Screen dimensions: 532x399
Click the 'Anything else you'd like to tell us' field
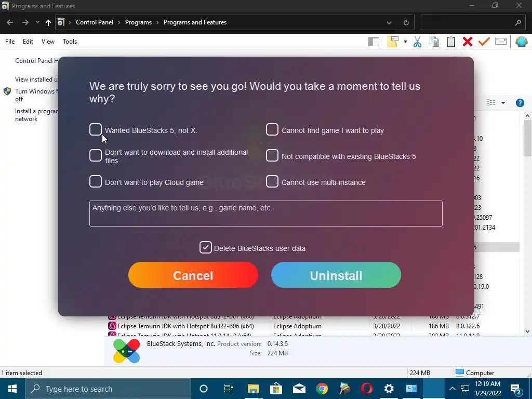point(265,214)
